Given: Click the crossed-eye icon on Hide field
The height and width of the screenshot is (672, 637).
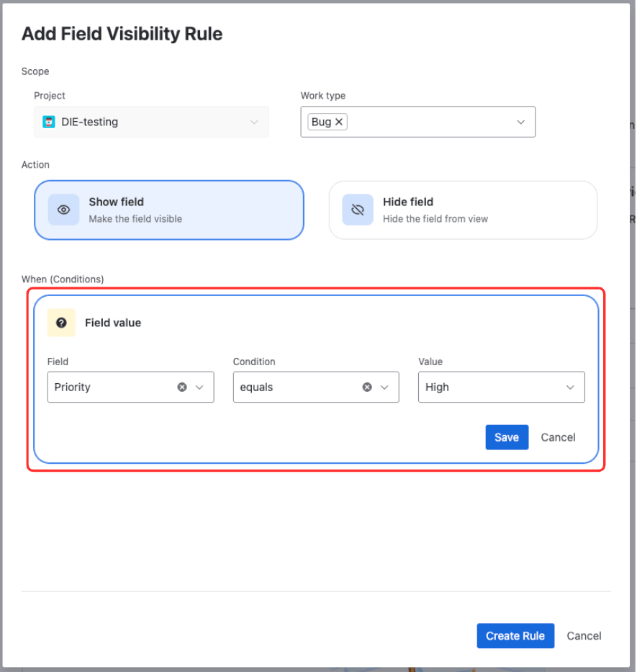Looking at the screenshot, I should 357,210.
